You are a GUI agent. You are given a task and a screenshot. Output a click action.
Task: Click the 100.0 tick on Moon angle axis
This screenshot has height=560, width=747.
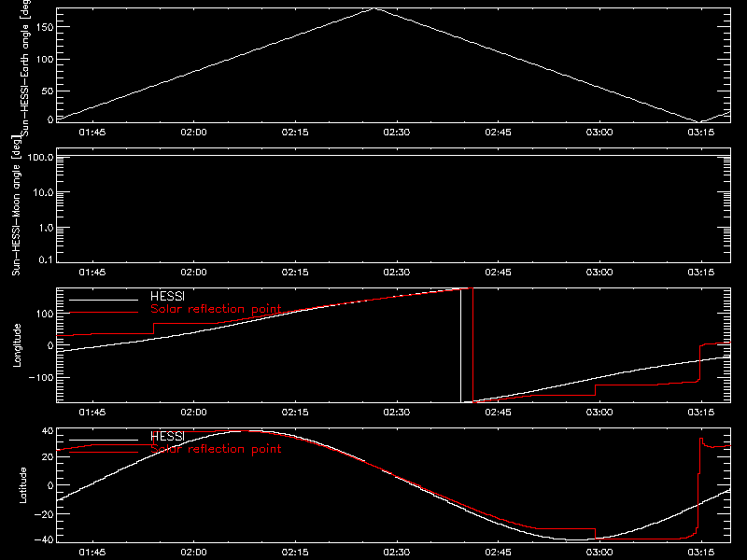40,157
